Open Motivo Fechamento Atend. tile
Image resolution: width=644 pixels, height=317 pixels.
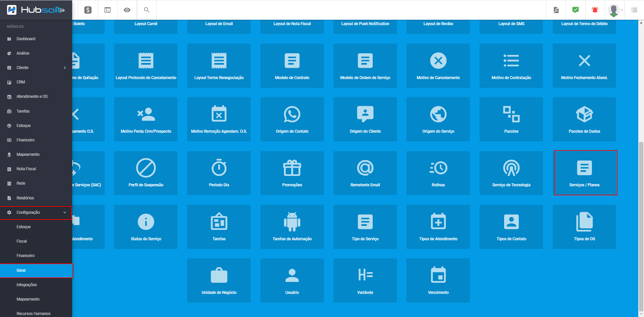click(x=585, y=66)
